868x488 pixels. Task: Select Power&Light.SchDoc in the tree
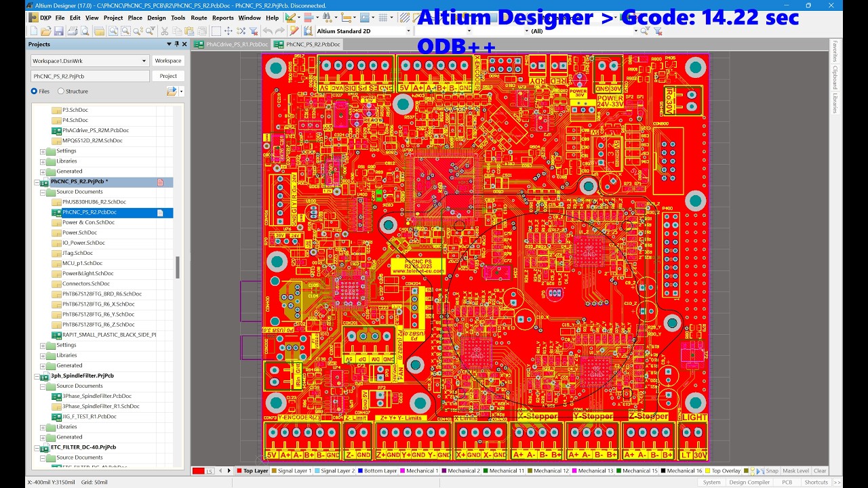point(87,273)
